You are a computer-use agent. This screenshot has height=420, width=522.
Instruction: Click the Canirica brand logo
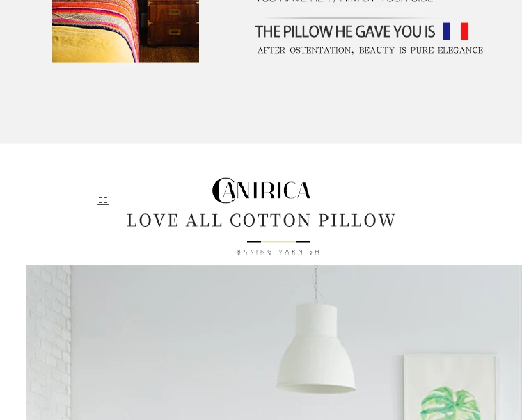(x=261, y=191)
